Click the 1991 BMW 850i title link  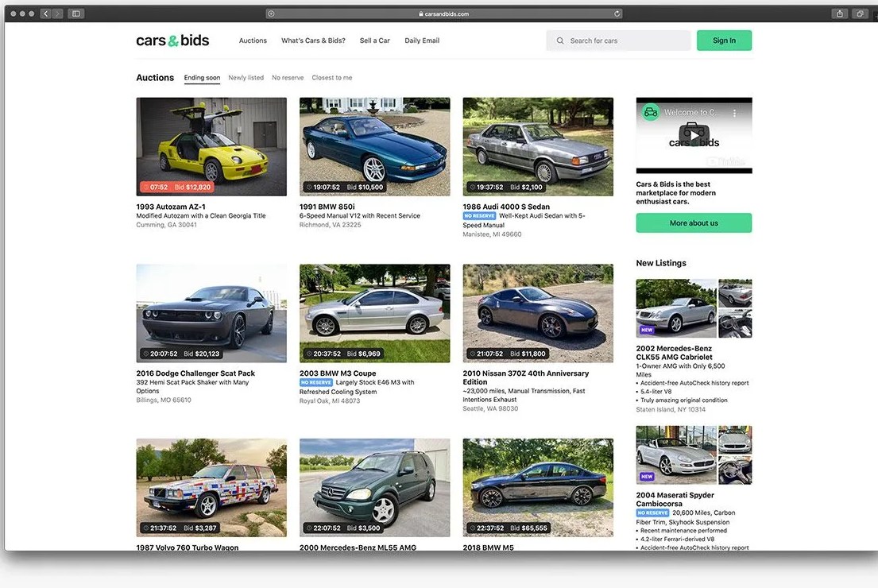(x=327, y=207)
